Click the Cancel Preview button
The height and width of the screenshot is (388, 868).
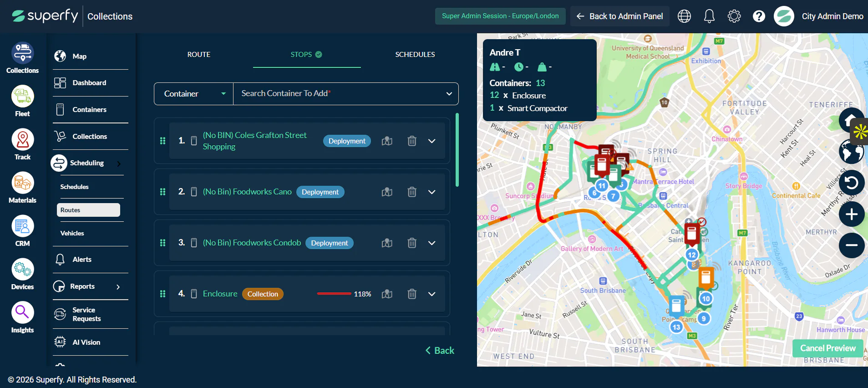click(x=828, y=348)
